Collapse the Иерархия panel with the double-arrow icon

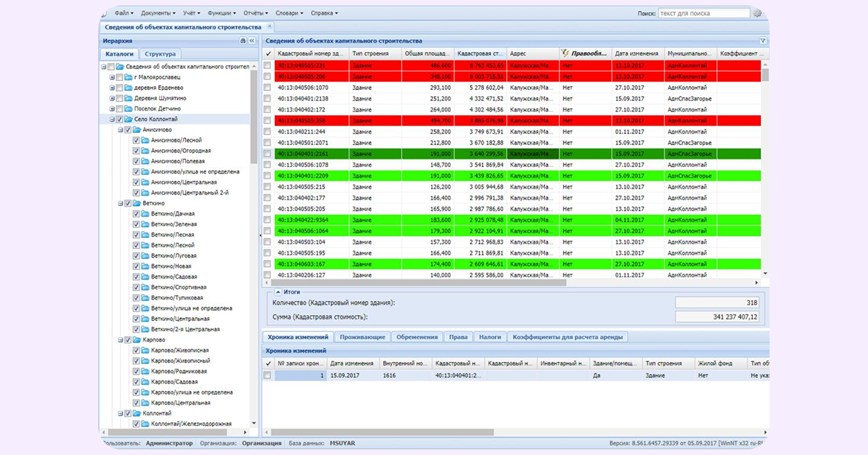tap(252, 41)
